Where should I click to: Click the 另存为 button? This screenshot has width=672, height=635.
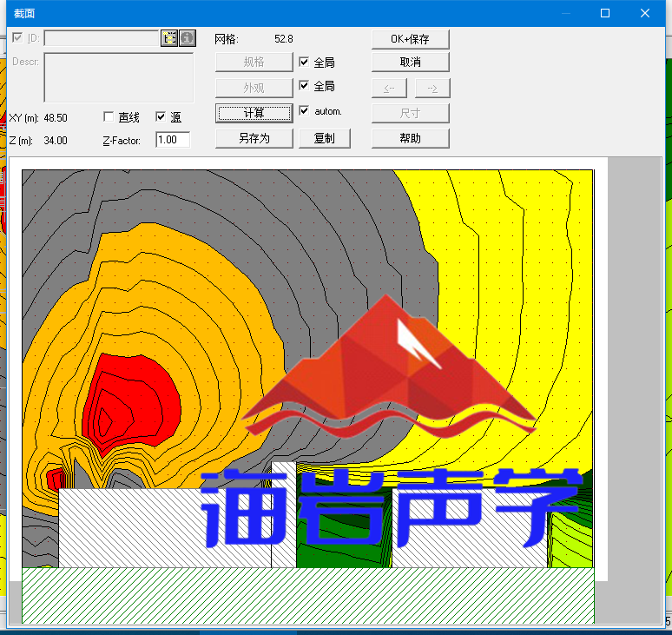pos(254,138)
